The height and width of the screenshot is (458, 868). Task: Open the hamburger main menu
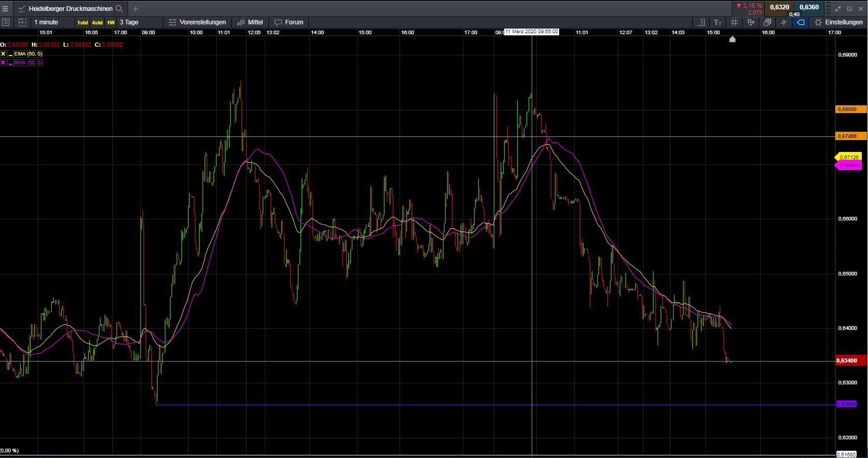[5, 9]
